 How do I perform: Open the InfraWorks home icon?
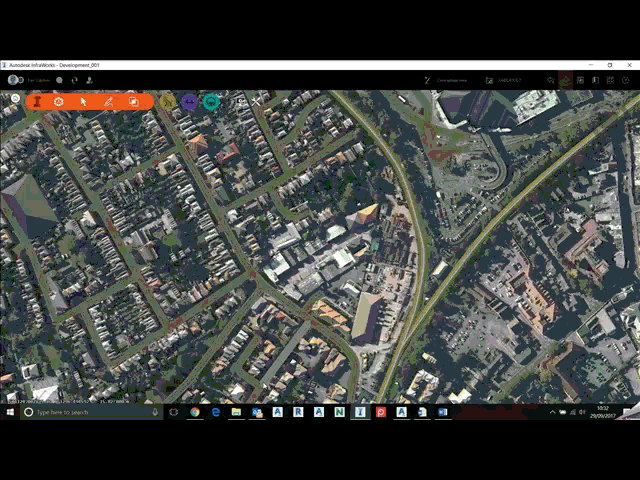pos(16,98)
